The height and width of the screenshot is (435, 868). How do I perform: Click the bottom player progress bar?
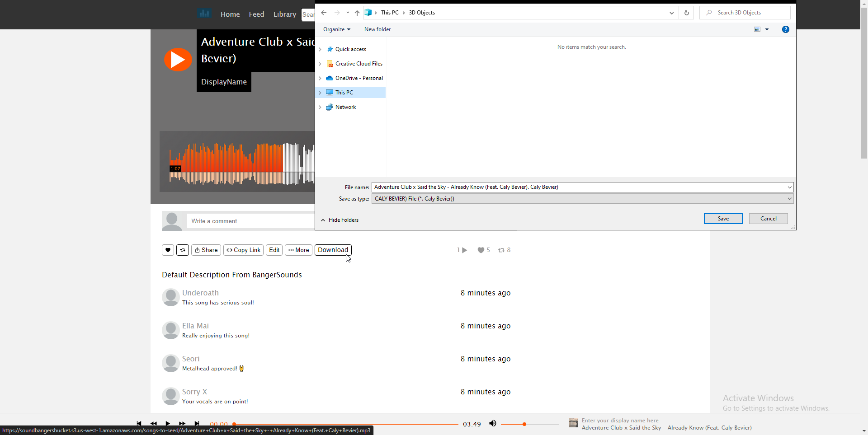tap(346, 424)
